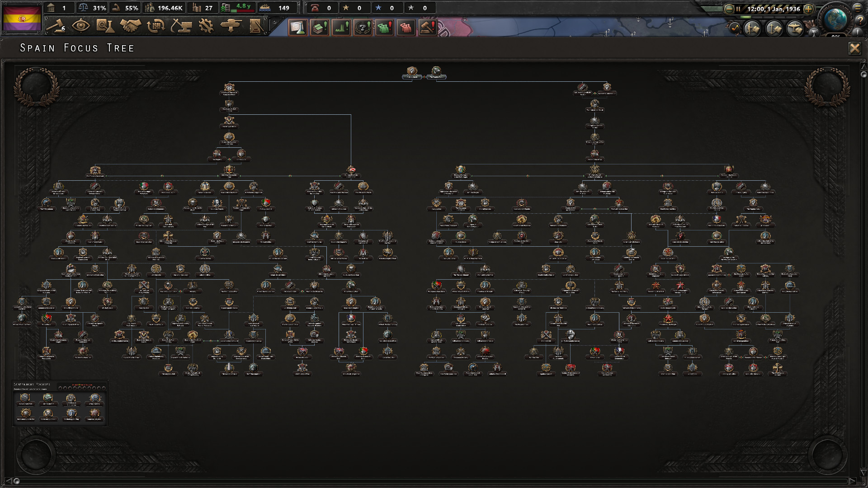Click the fuel 4.8 y gauge
Image resolution: width=868 pixels, height=488 pixels.
tap(238, 8)
